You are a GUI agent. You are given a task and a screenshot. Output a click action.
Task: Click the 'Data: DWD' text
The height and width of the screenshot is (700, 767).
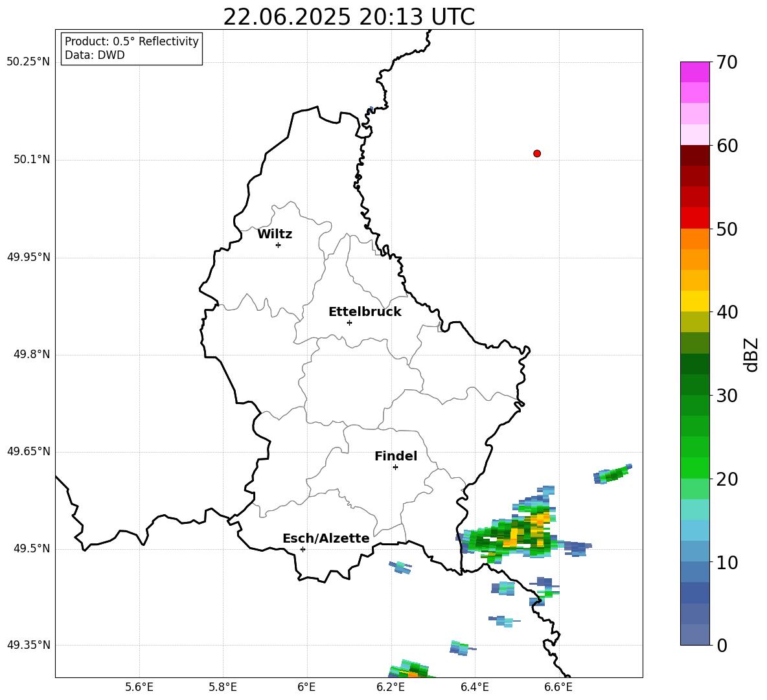[95, 55]
